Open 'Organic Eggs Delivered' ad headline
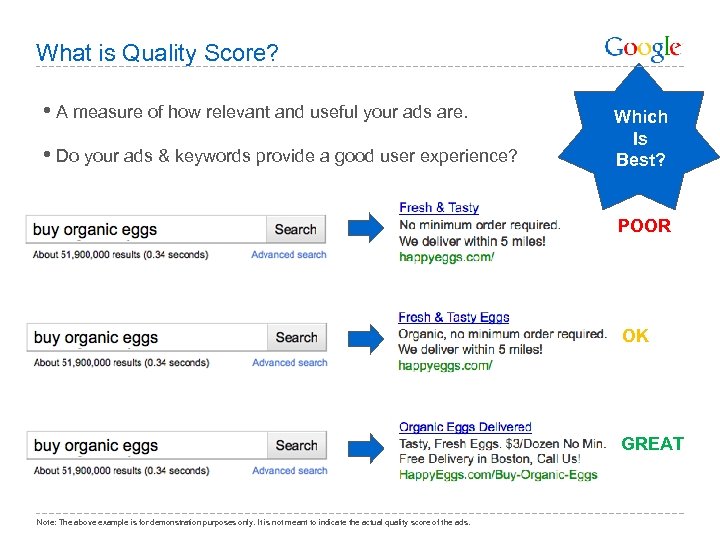Image resolution: width=720 pixels, height=540 pixels. point(465,427)
